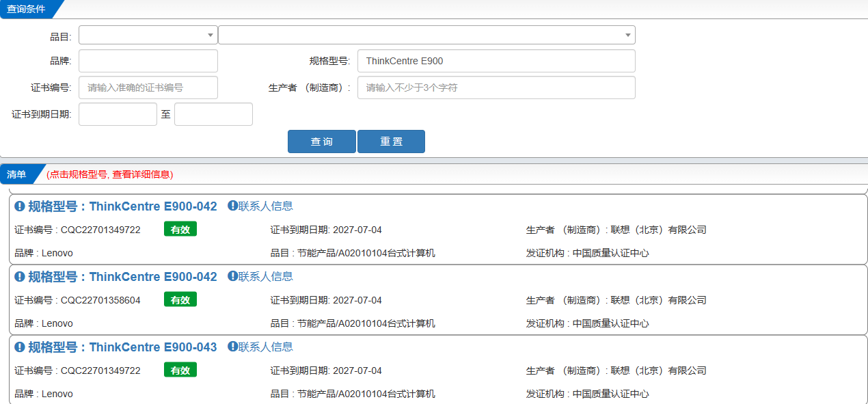Image resolution: width=868 pixels, height=404 pixels.
Task: Click the 品目 label in the query form
Action: coord(61,36)
